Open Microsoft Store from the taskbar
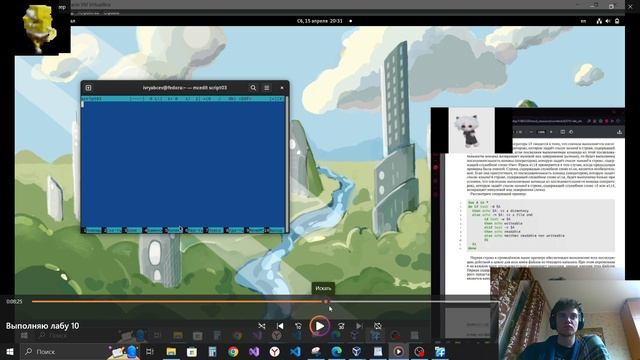This screenshot has height=360, width=640. coord(191,351)
